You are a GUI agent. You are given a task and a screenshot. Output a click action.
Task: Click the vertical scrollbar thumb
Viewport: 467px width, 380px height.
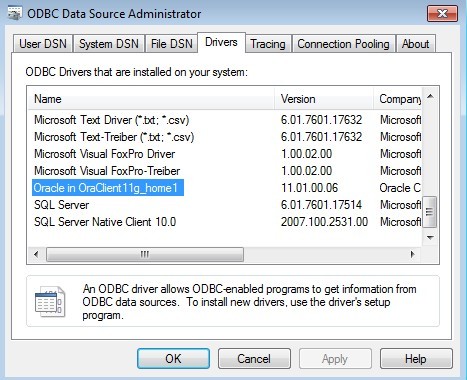430,212
